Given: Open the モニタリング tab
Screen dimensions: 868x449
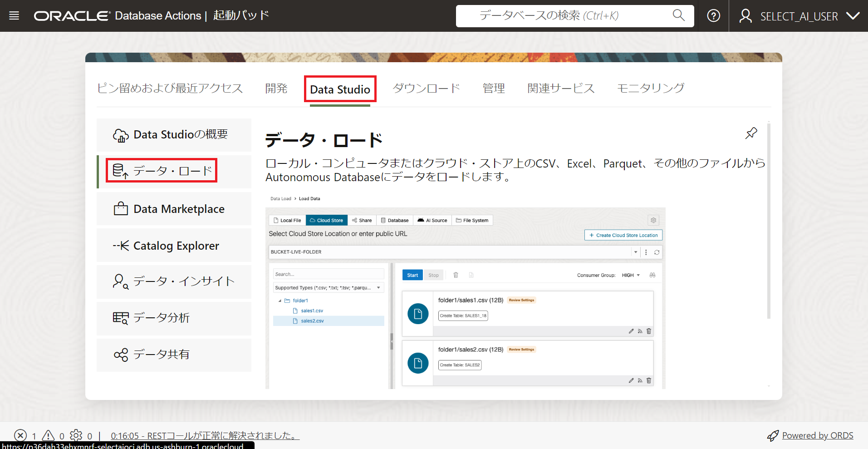Looking at the screenshot, I should click(650, 89).
